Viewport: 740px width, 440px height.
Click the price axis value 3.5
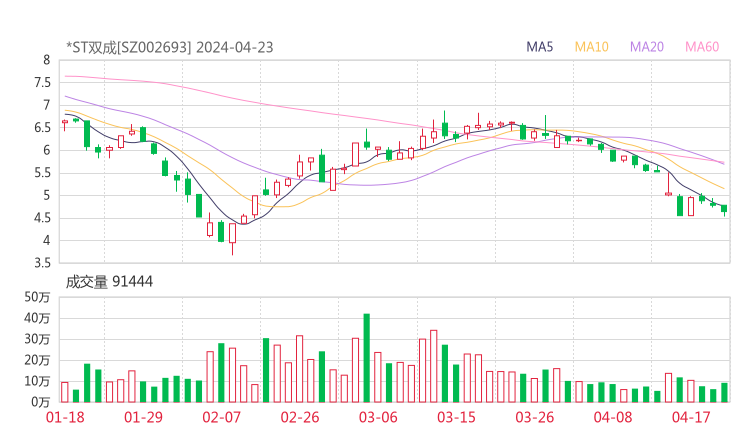pyautogui.click(x=42, y=263)
